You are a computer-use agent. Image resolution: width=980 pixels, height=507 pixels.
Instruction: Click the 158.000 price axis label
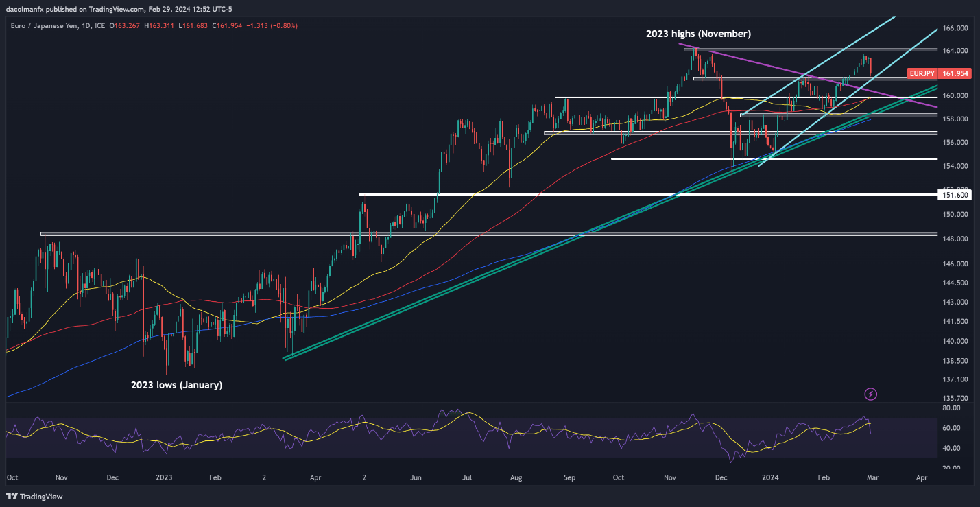pyautogui.click(x=955, y=119)
